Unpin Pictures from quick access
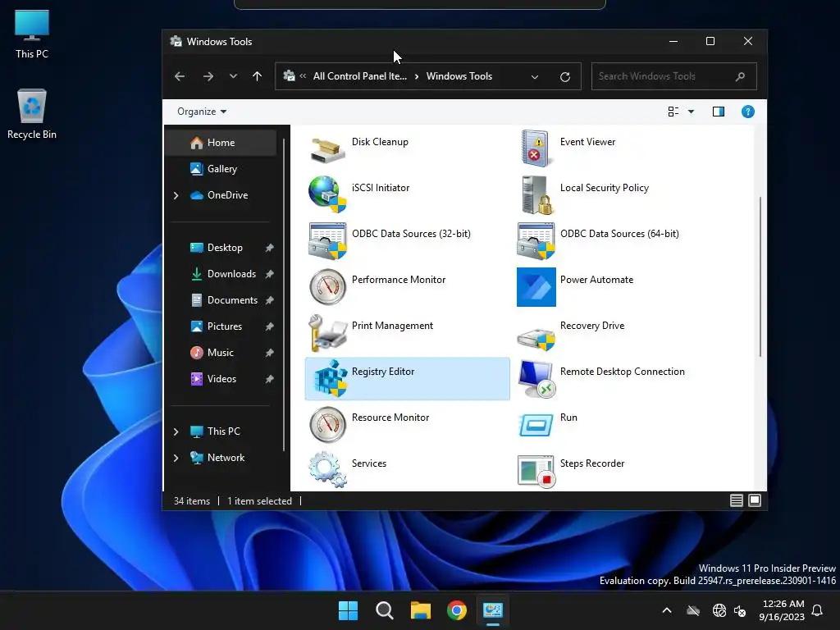The width and height of the screenshot is (840, 630). tap(269, 326)
